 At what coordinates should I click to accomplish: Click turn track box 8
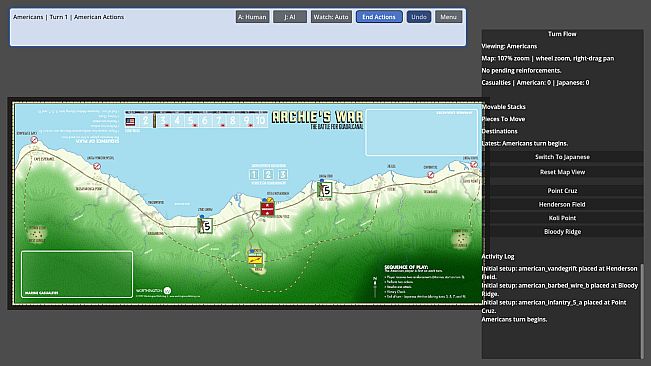tap(232, 121)
